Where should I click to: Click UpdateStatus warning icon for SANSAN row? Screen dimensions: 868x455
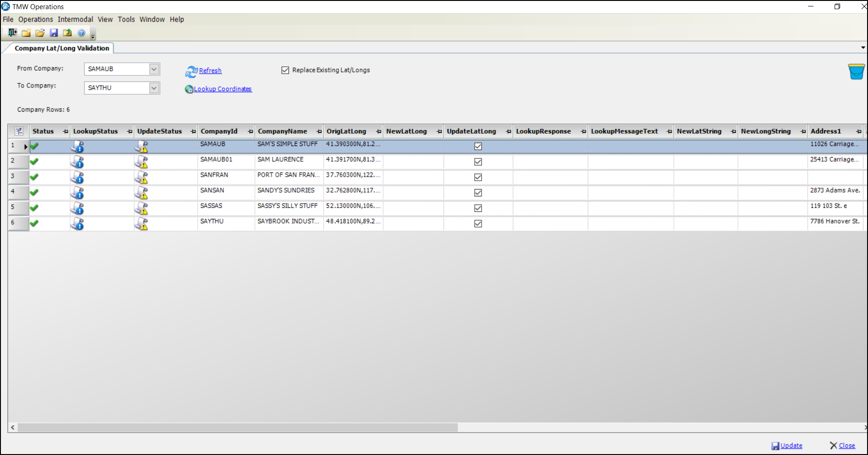pos(141,193)
